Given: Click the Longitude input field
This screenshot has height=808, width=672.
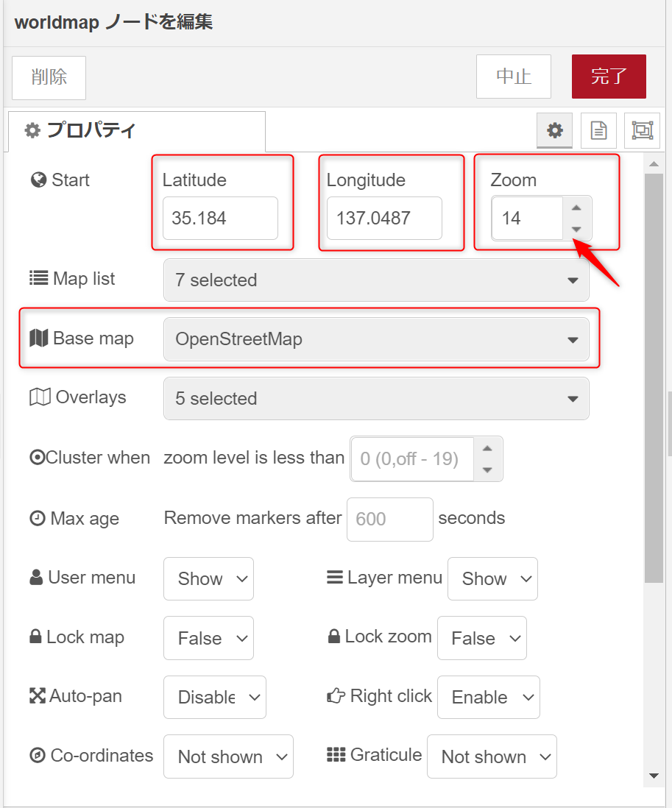Looking at the screenshot, I should 384,218.
